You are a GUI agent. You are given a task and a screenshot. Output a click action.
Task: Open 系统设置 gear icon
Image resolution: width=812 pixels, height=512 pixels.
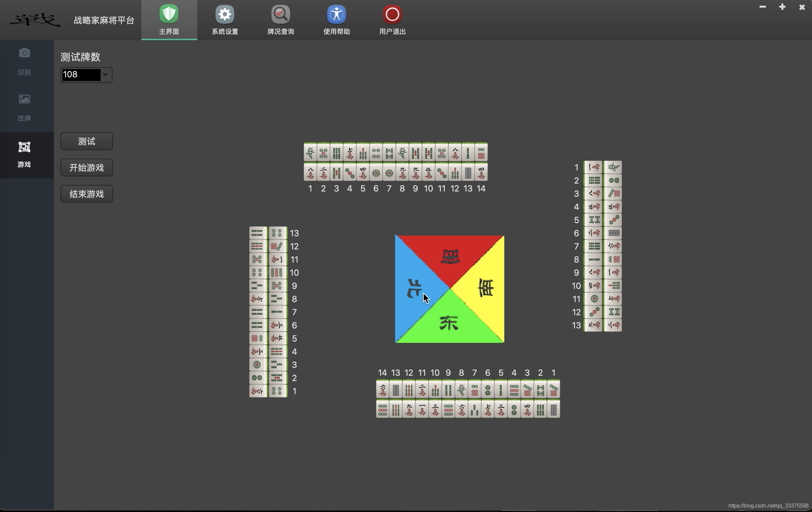(x=225, y=14)
